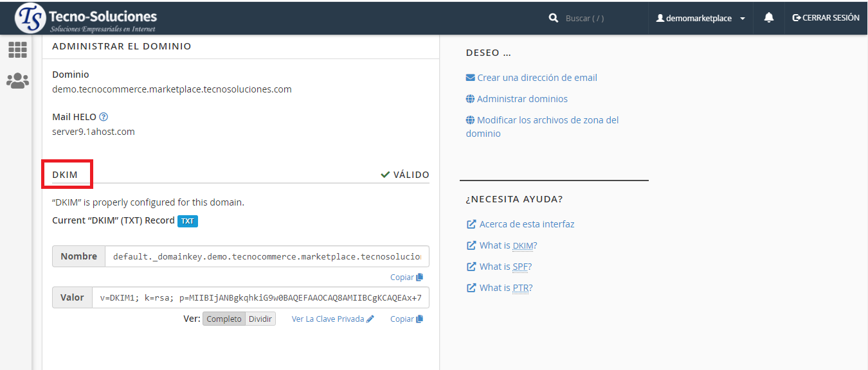
Task: Click the Valor DKIM text field
Action: [260, 298]
